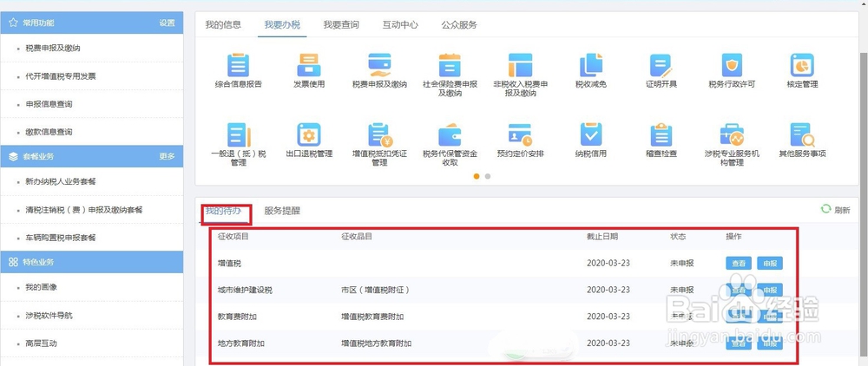This screenshot has width=868, height=366.
Task: Open the 社会保险费申报及缴纳 icon
Action: [x=450, y=65]
